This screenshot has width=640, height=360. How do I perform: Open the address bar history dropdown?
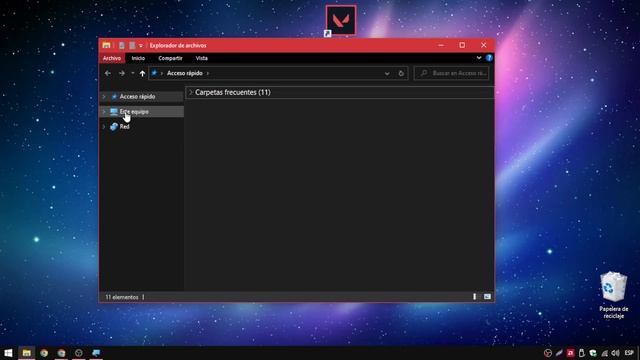click(x=387, y=73)
